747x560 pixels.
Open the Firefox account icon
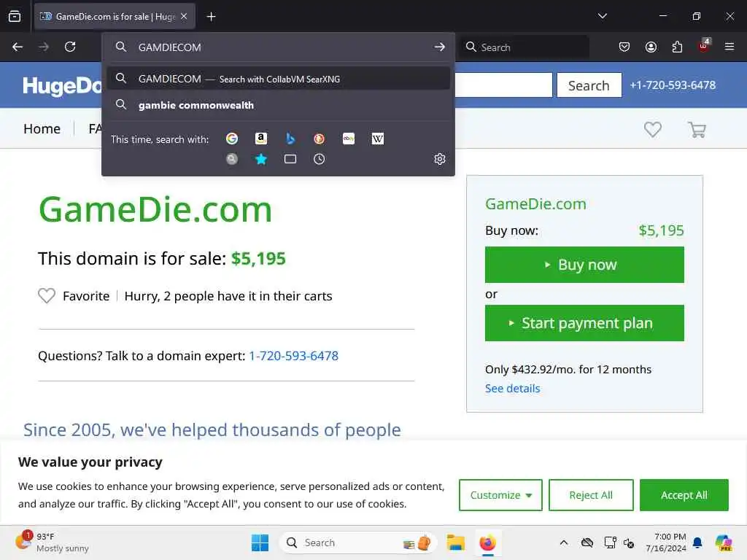click(x=651, y=47)
